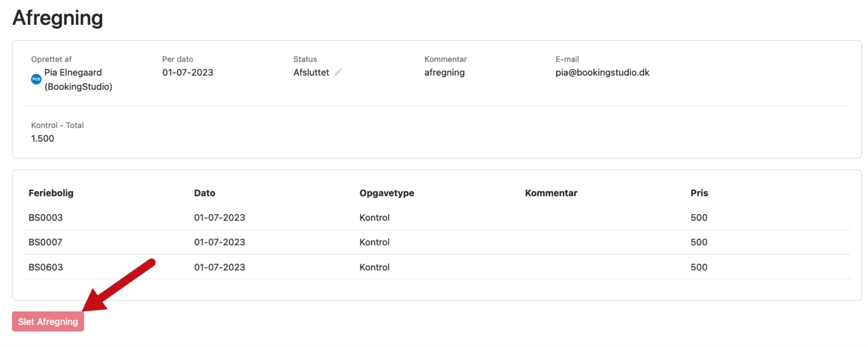Click the Afregning page heading
The image size is (868, 348).
57,18
